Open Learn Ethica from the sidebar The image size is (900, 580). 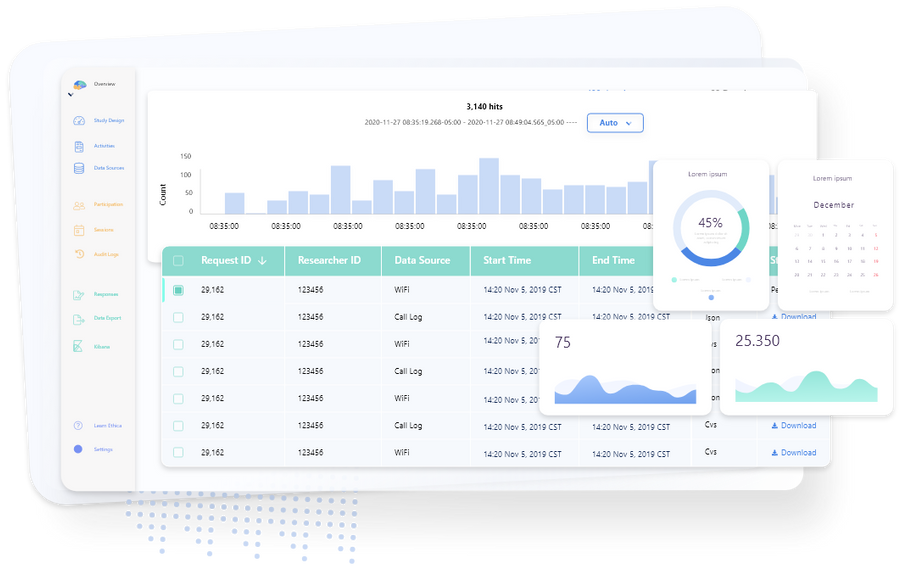77,424
